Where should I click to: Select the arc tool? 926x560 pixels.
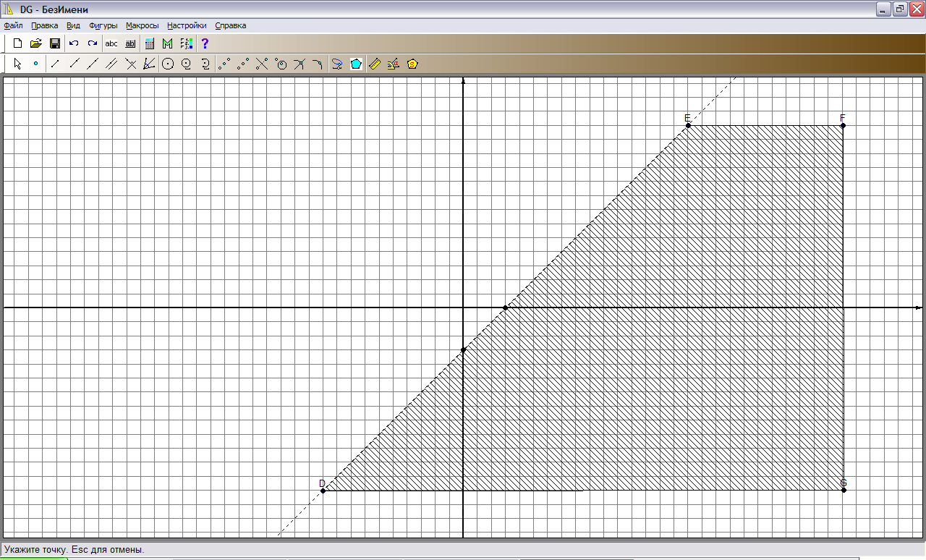205,64
